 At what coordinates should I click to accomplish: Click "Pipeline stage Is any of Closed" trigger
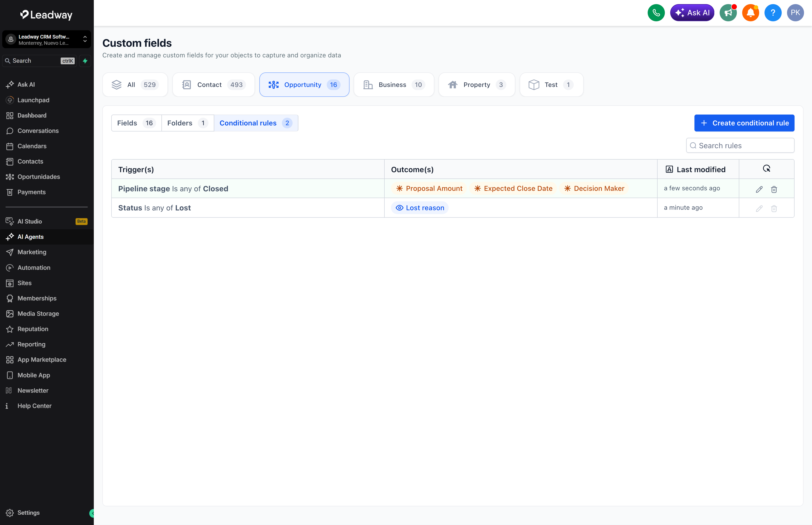pos(173,189)
